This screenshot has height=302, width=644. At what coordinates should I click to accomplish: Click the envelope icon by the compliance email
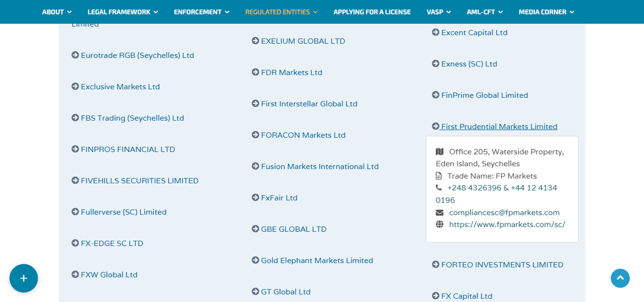coord(440,212)
